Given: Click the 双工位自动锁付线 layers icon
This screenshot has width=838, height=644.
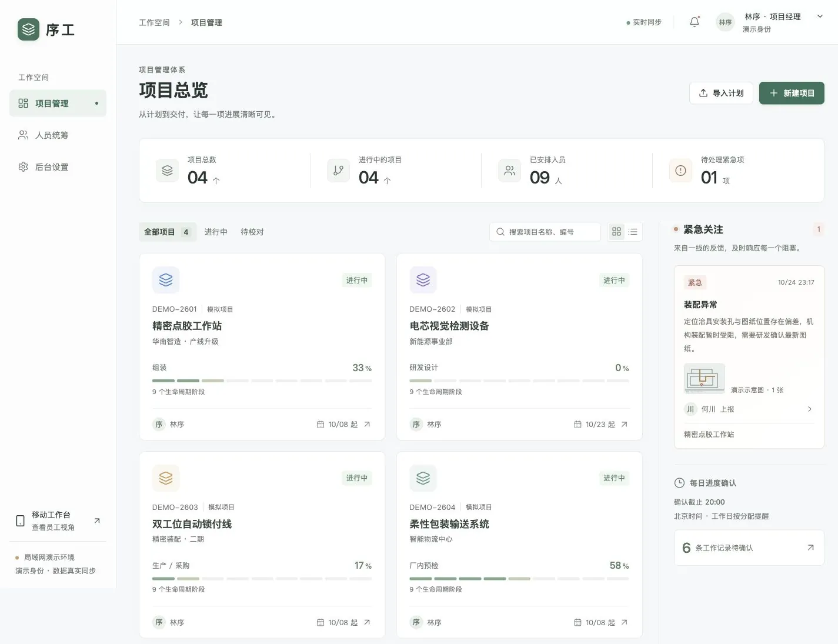Looking at the screenshot, I should [166, 478].
